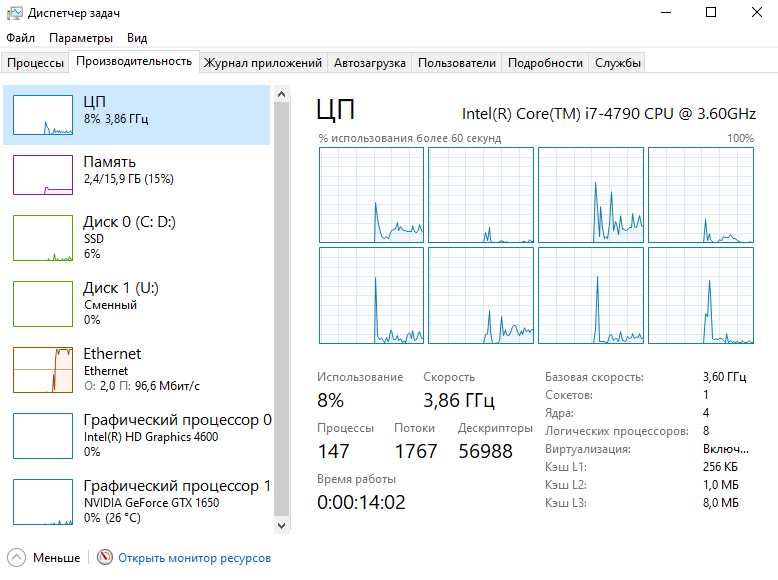Click the Процессы count 147
This screenshot has width=778, height=580.
click(333, 451)
